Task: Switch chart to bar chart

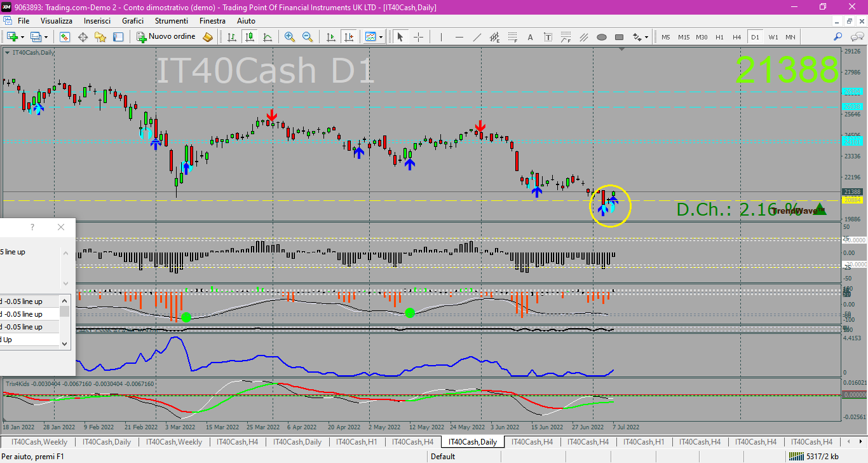Action: click(x=232, y=37)
